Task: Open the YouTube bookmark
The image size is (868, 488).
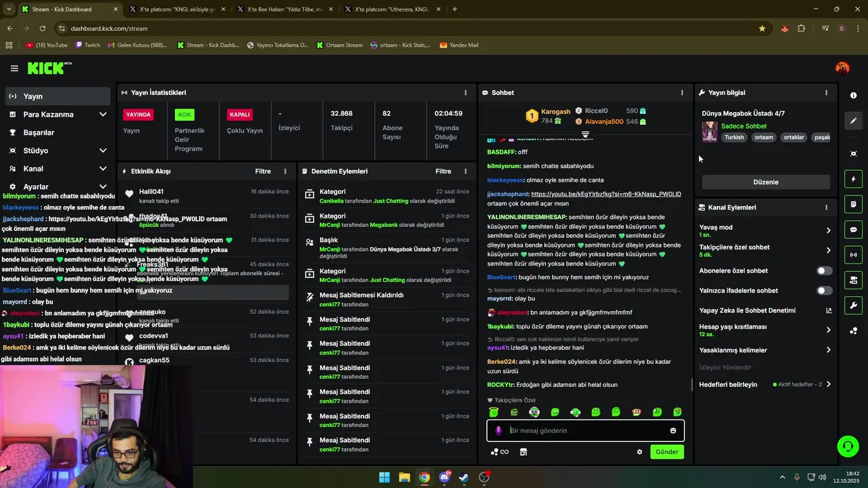Action: point(47,45)
